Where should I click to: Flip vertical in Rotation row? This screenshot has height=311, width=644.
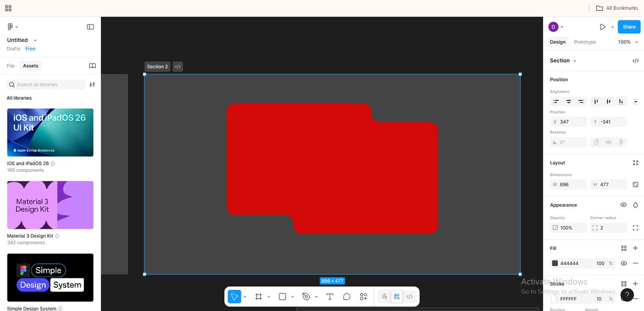[x=621, y=142]
